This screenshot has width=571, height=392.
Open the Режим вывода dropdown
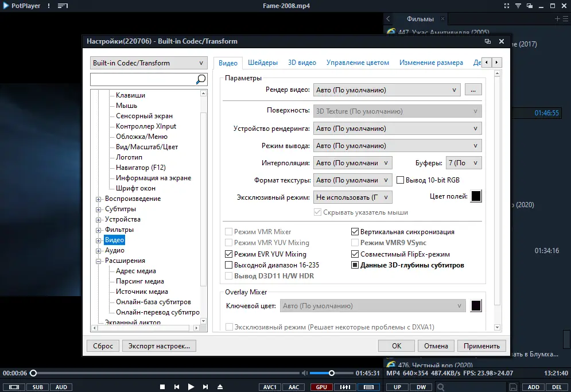[x=397, y=146]
